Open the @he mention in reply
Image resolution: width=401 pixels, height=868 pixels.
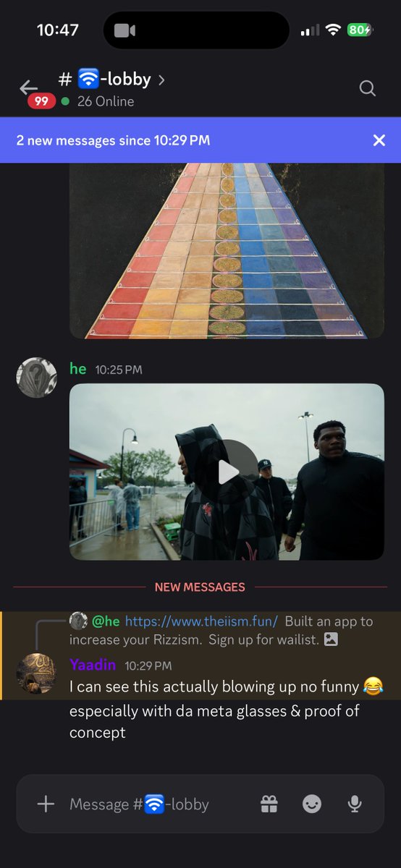pyautogui.click(x=106, y=621)
